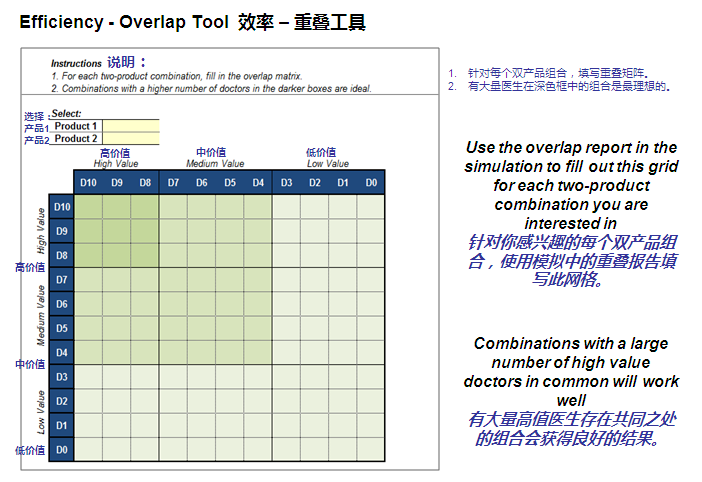Select grid cell at row D4, column D4
Screen dimensions: 702x482
(258, 352)
